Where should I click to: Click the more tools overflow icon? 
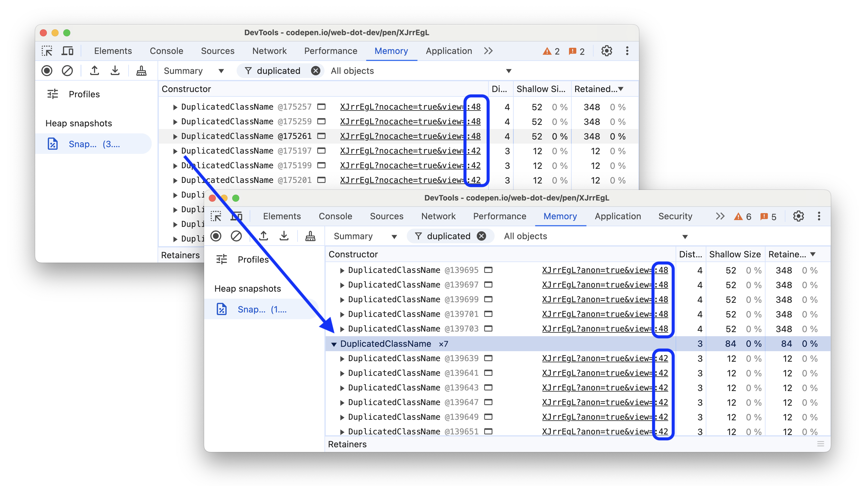[720, 215]
